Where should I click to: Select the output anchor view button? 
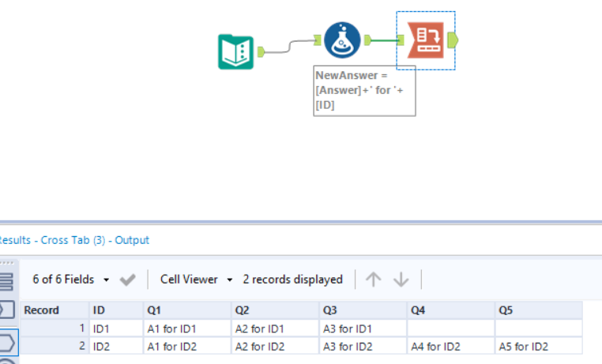point(7,343)
